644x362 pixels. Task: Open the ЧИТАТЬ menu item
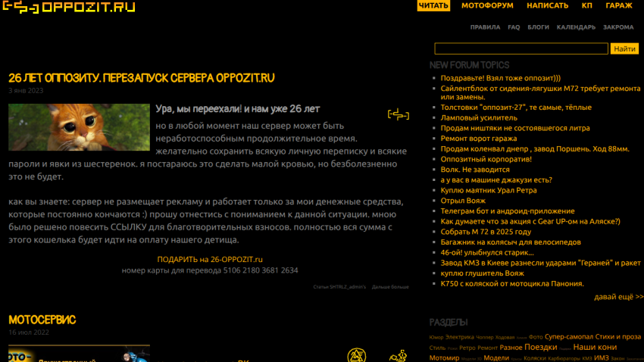pos(433,5)
